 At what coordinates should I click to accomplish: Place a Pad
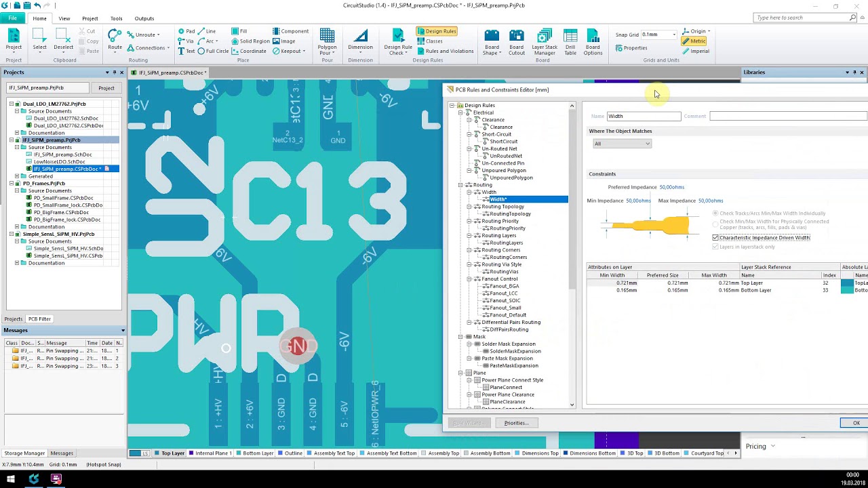tap(186, 31)
